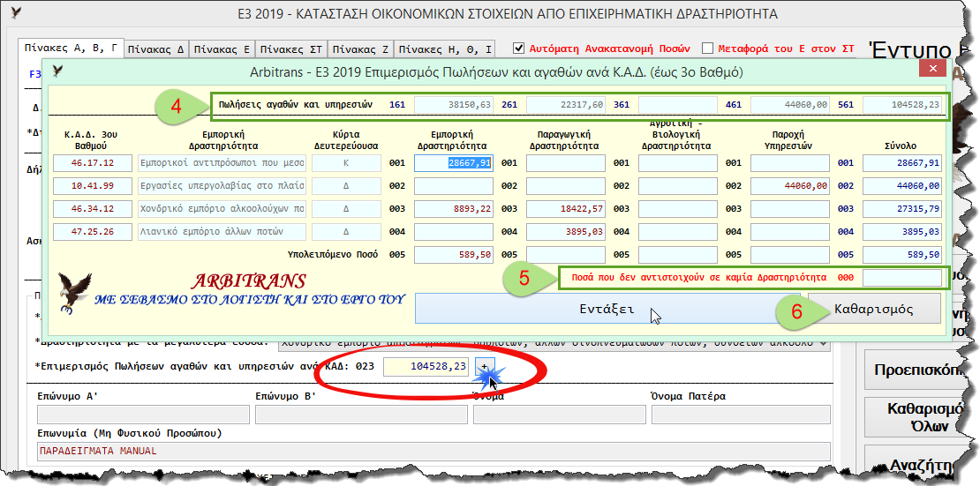Click the eagle icon in main window title bar
980x486 pixels.
click(x=16, y=13)
